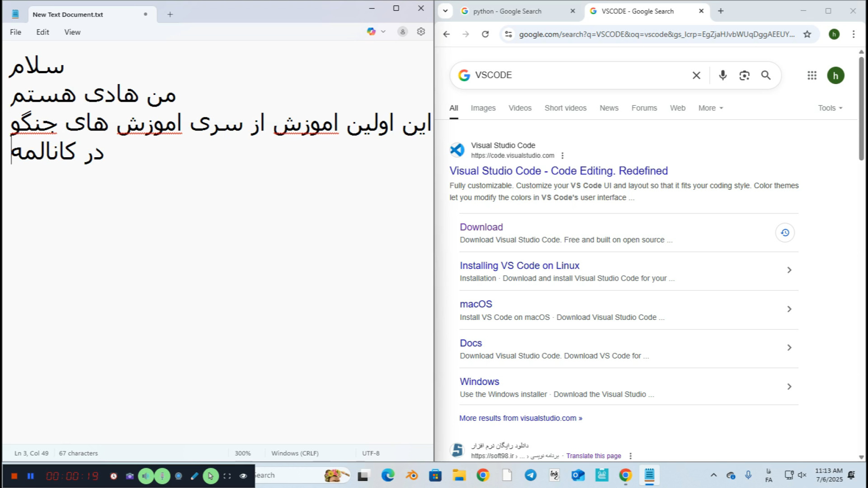Image resolution: width=868 pixels, height=488 pixels.
Task: Open the Google apps grid
Action: [x=812, y=75]
